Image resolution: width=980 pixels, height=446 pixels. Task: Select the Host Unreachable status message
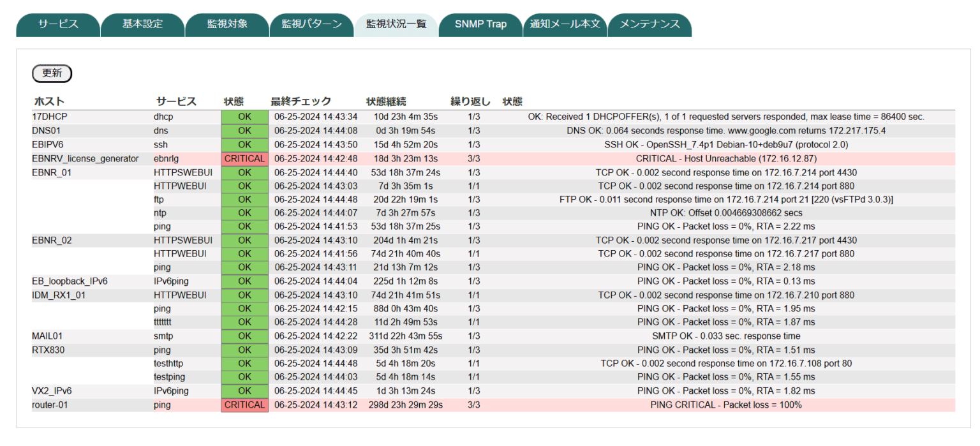[x=725, y=159]
